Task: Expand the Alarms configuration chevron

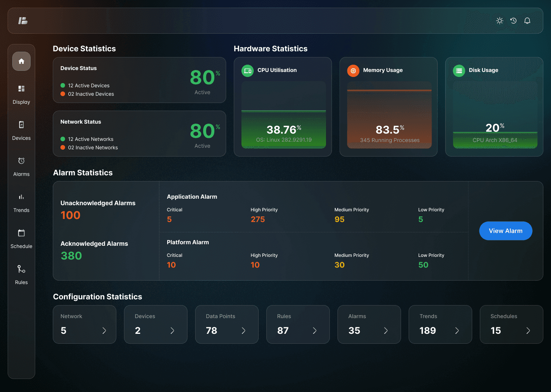Action: coord(386,331)
